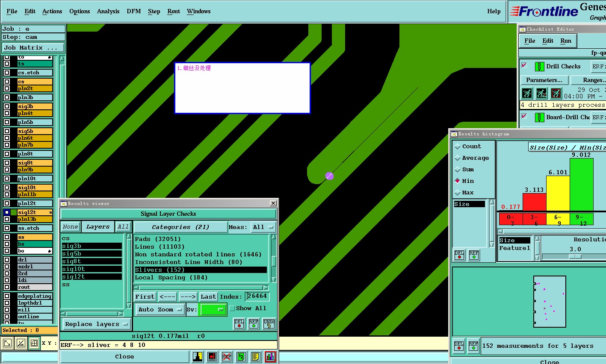The width and height of the screenshot is (606, 364).
Task: Toggle visibility box of sig12t layer
Action: click(x=7, y=212)
